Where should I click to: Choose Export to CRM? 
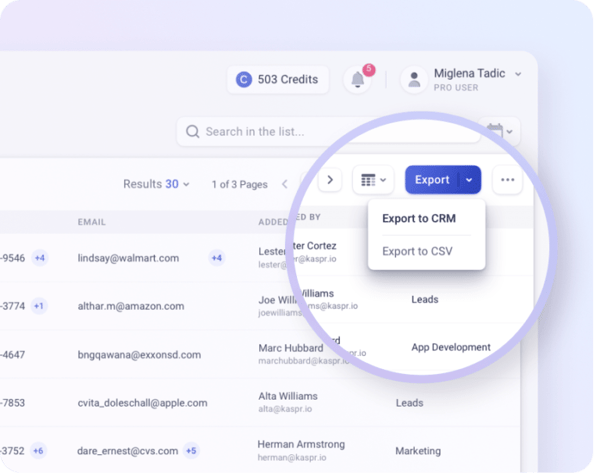(x=419, y=218)
